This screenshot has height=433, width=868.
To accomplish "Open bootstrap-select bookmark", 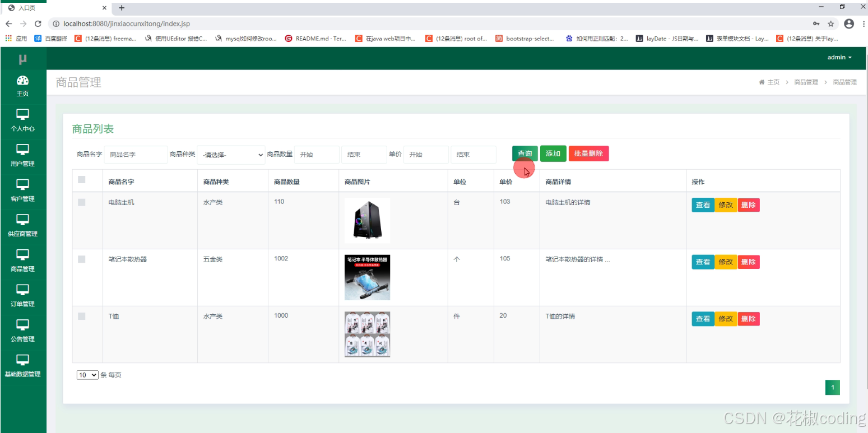I will (525, 39).
